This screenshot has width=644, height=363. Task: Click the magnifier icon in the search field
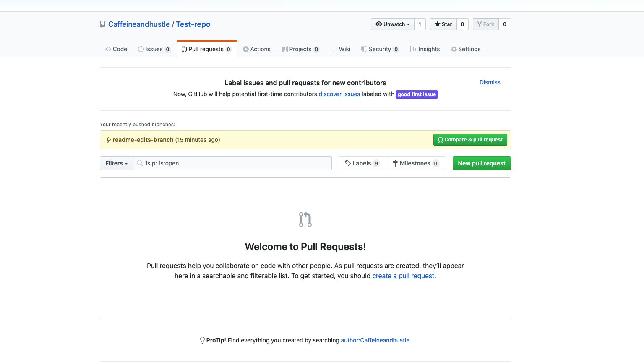(x=140, y=163)
